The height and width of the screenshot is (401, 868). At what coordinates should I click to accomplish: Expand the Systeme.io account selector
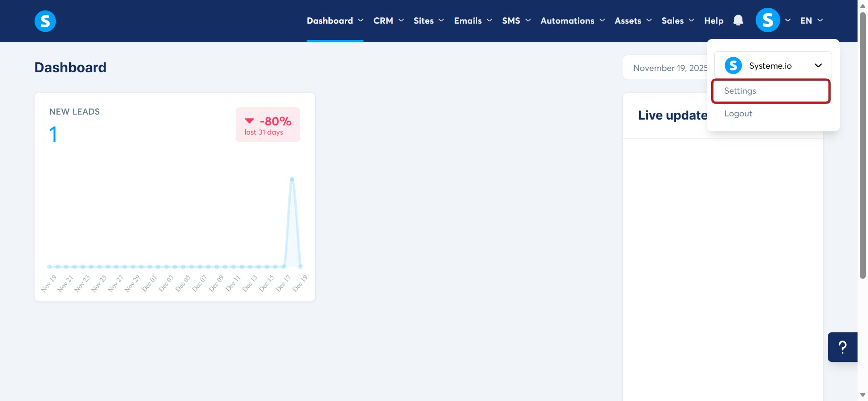(773, 65)
